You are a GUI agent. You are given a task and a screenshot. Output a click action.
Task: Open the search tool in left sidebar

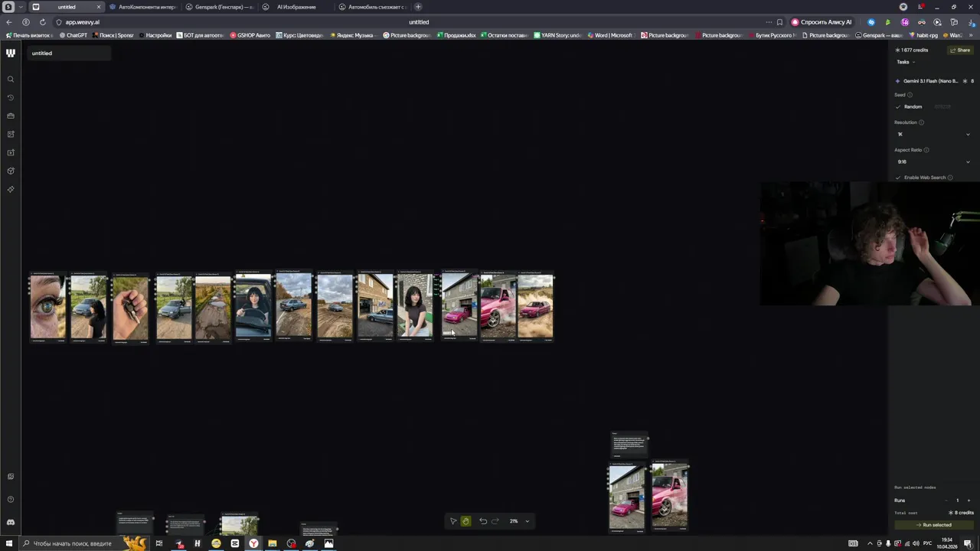coord(11,80)
